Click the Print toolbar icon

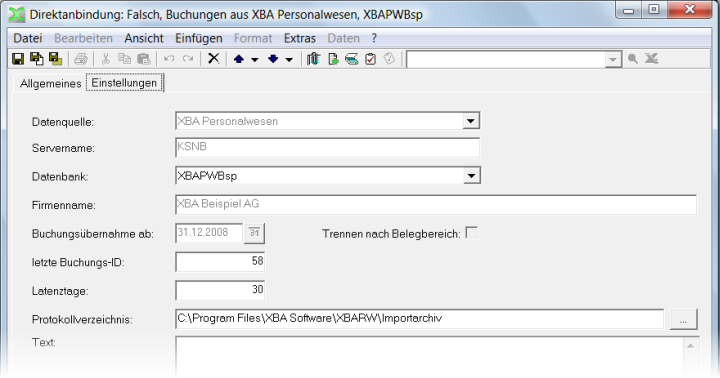tap(81, 59)
